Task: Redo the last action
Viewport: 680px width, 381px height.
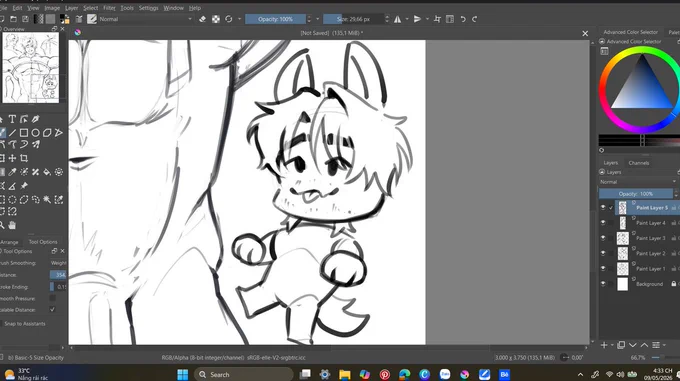Action: [474, 19]
